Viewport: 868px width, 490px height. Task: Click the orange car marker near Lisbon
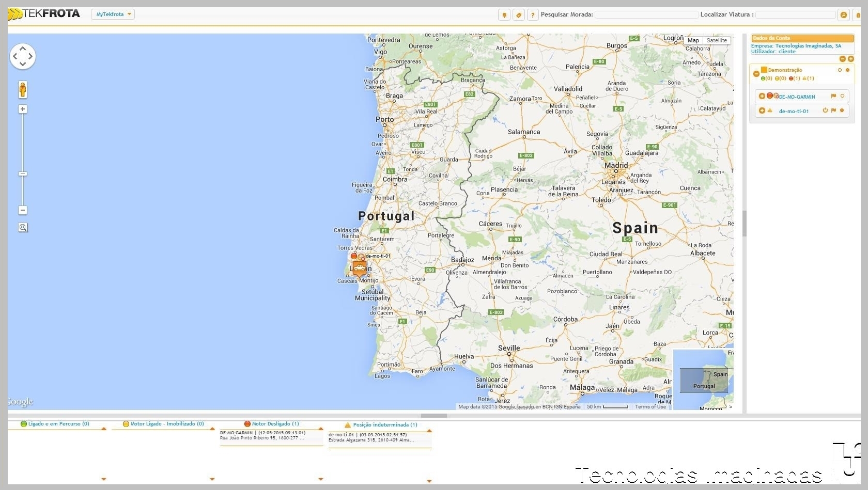pyautogui.click(x=360, y=269)
